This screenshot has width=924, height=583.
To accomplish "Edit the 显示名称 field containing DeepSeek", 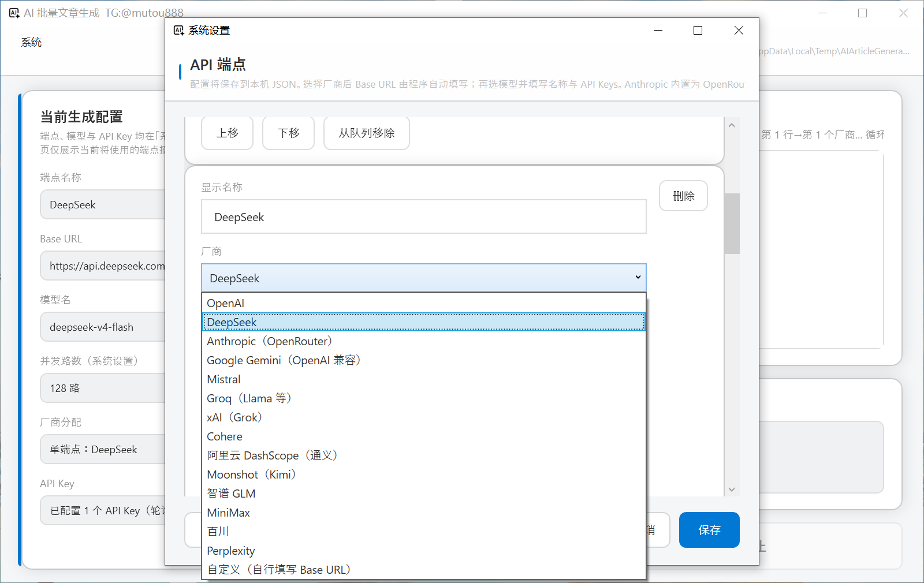I will (x=423, y=217).
